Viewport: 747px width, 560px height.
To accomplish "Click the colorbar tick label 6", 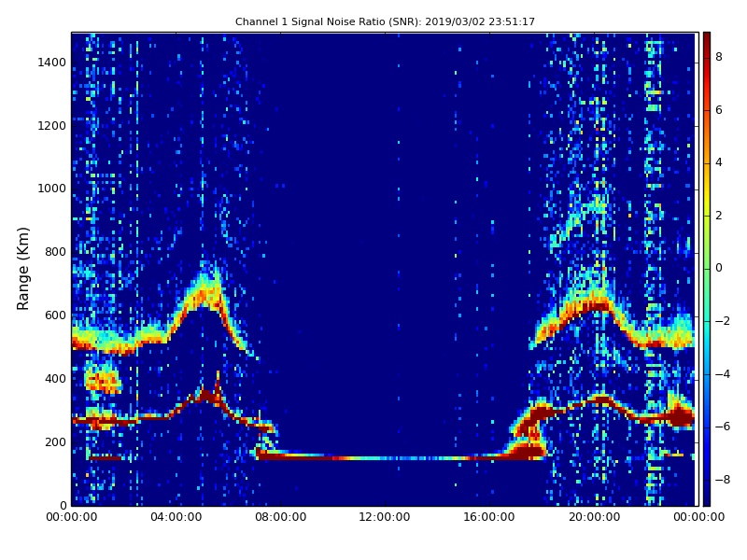I will (719, 110).
